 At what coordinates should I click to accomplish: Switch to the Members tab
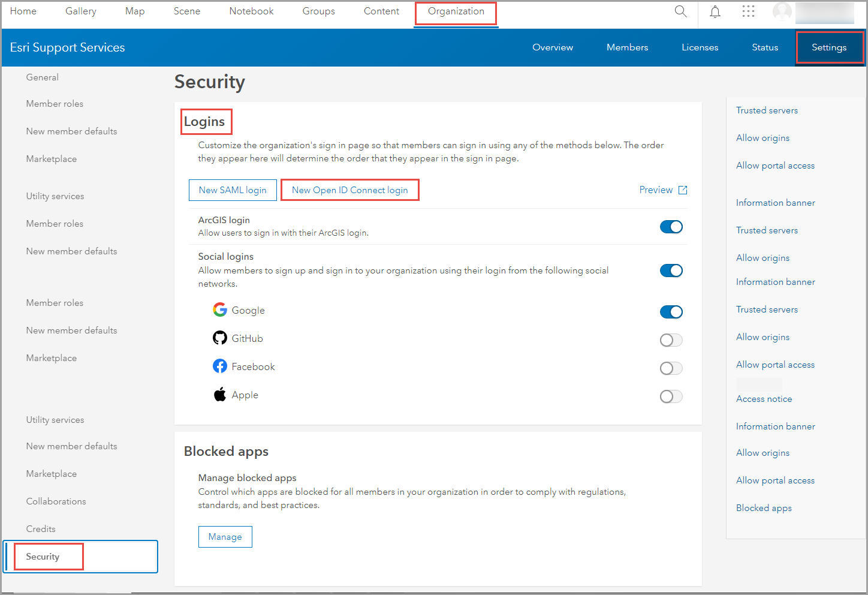[x=627, y=47]
